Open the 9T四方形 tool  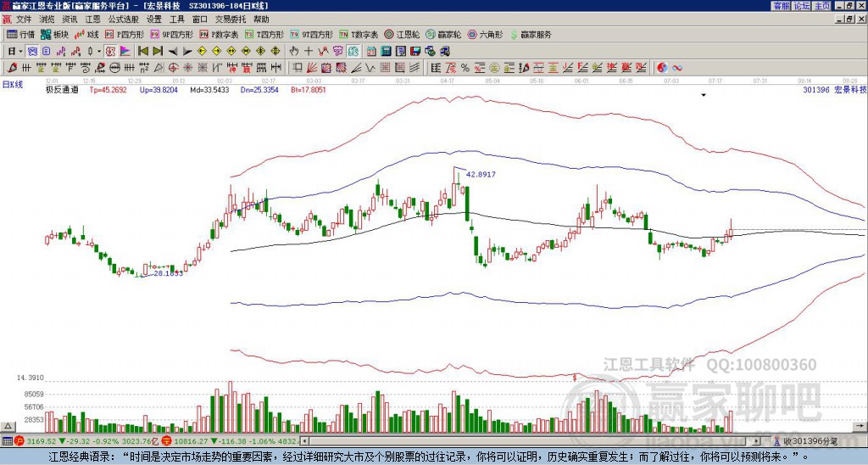pyautogui.click(x=311, y=34)
